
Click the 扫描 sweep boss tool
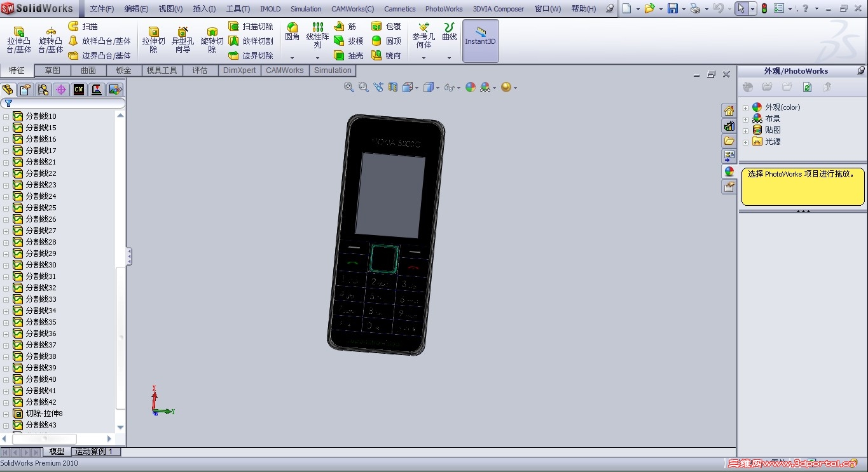tap(83, 26)
